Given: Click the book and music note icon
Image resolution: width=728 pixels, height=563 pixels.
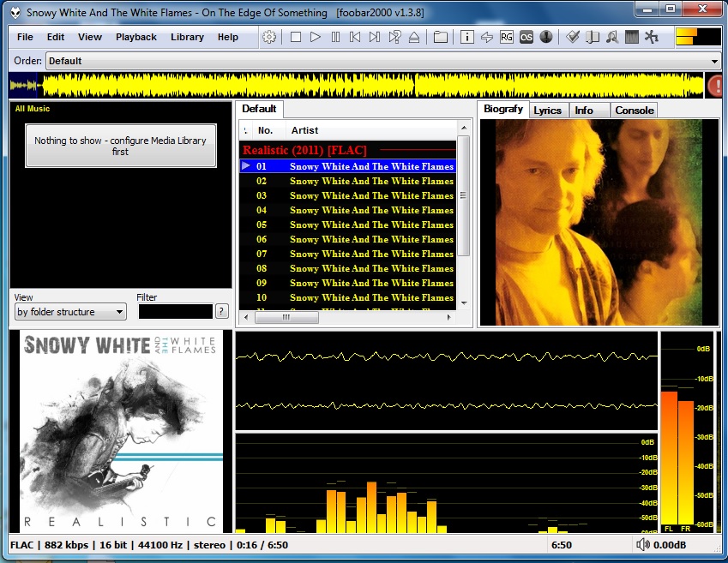Looking at the screenshot, I should (x=593, y=37).
